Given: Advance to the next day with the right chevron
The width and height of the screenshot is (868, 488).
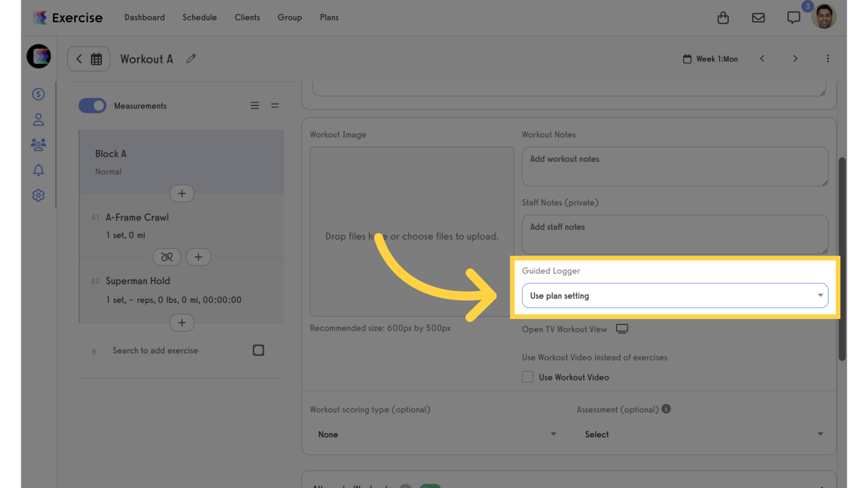Looking at the screenshot, I should click(795, 58).
